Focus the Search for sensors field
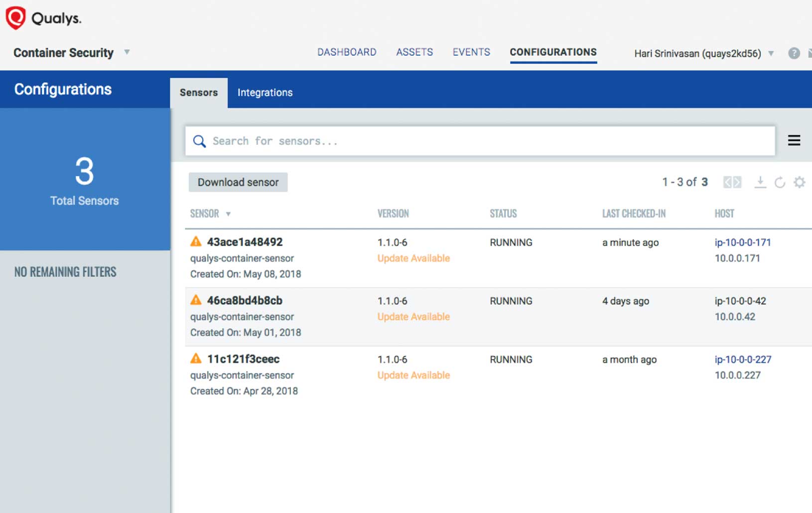 (x=480, y=141)
